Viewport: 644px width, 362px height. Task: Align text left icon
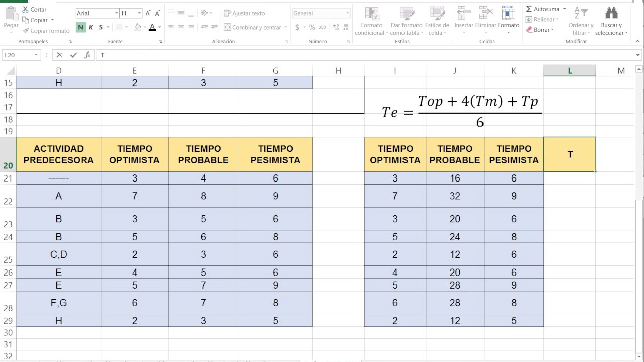pos(171,27)
